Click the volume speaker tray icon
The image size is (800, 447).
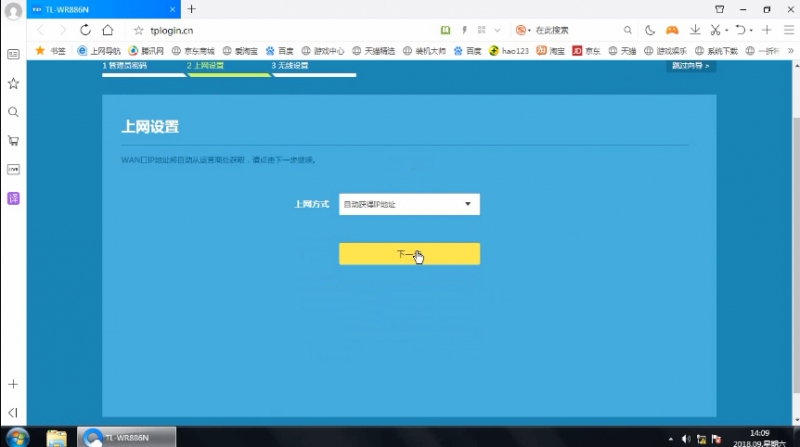coord(686,439)
